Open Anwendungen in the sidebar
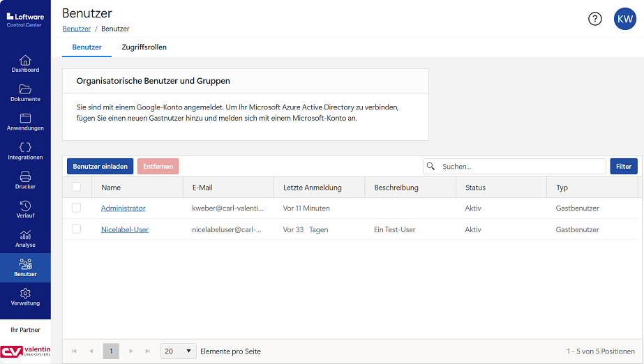Screen dimensions: 644x364 click(x=25, y=122)
